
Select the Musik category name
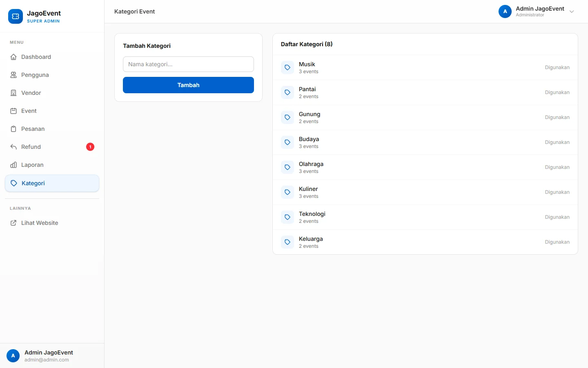(x=307, y=64)
